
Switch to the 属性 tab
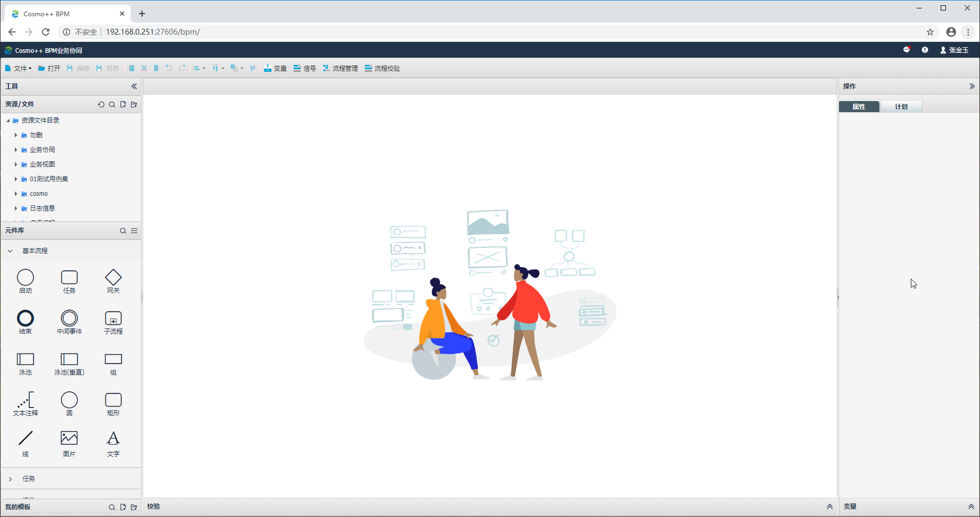[859, 107]
